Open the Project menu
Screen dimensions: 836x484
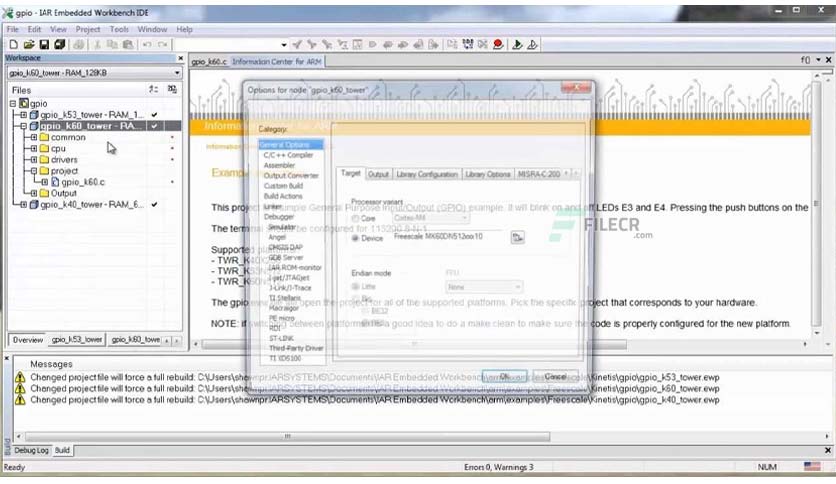click(x=87, y=29)
